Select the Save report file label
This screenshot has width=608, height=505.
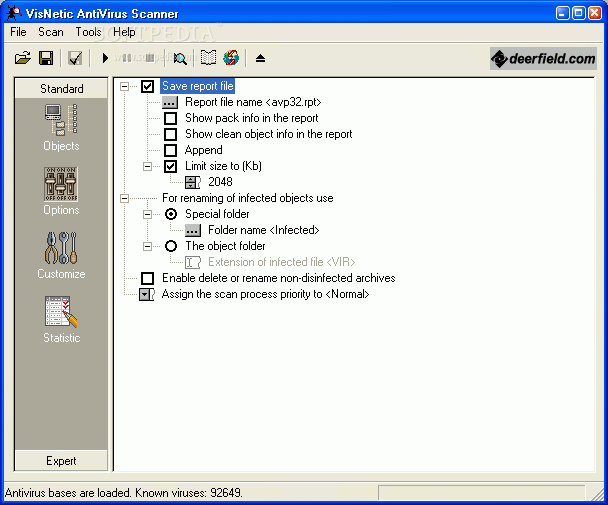(197, 86)
